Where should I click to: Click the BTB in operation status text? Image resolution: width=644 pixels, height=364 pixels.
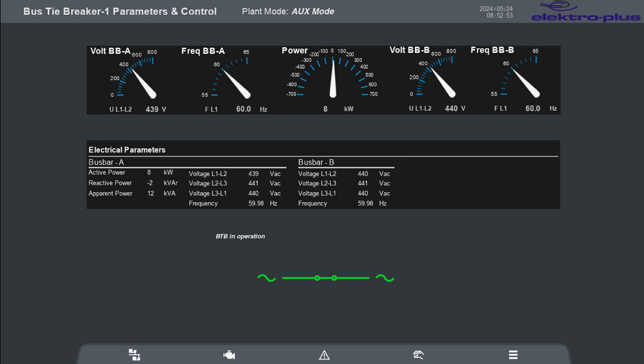[240, 236]
